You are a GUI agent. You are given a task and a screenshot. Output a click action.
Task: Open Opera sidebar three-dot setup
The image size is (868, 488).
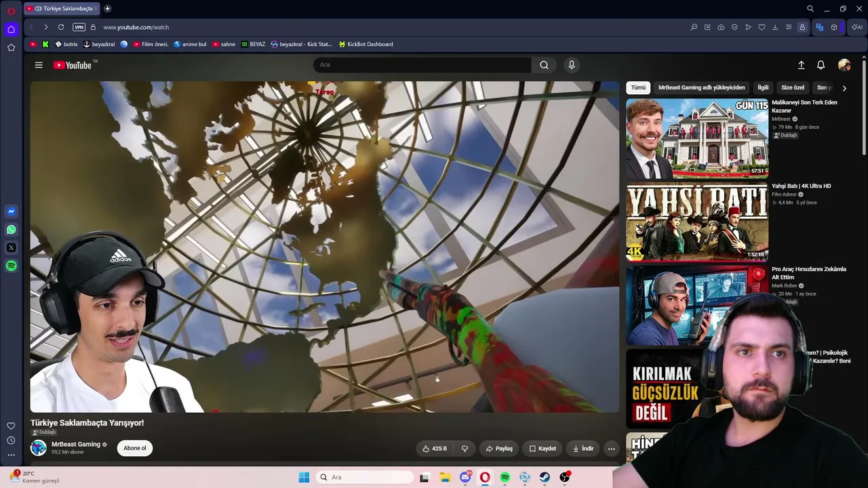(x=11, y=455)
